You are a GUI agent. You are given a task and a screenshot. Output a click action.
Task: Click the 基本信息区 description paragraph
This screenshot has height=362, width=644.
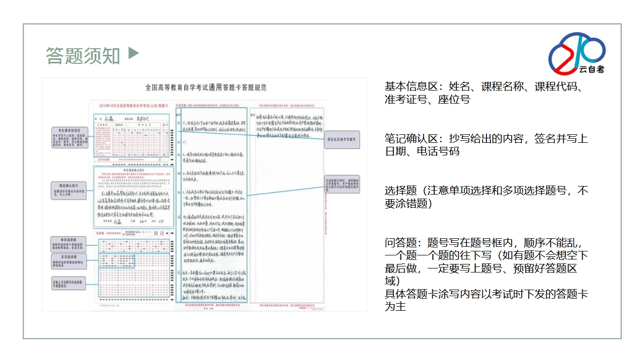(x=485, y=93)
